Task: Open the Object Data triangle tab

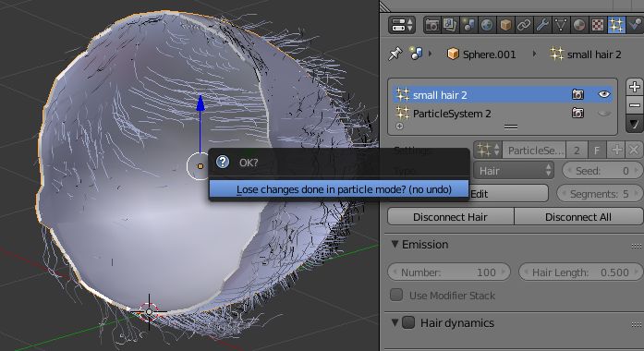Action: 561,25
